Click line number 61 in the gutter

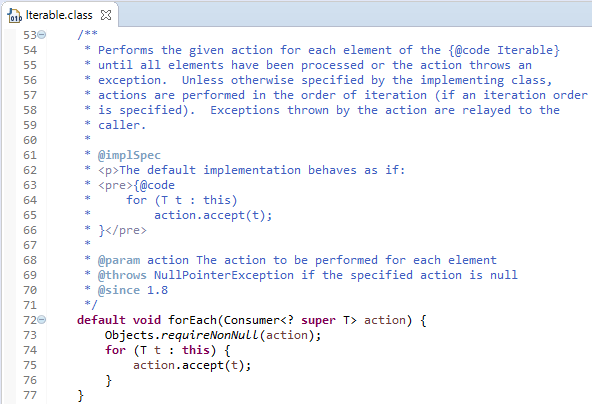[x=30, y=155]
